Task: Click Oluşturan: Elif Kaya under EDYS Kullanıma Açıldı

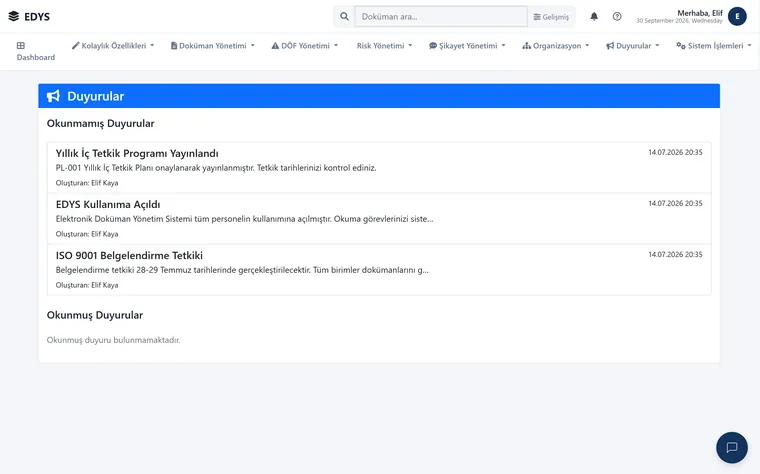Action: (87, 234)
